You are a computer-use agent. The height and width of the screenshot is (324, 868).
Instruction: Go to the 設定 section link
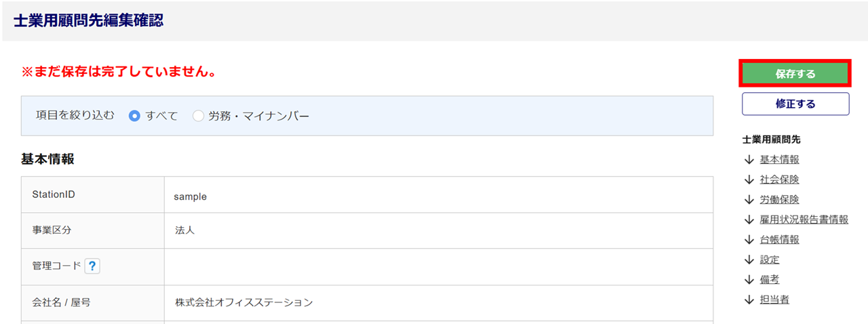[770, 260]
